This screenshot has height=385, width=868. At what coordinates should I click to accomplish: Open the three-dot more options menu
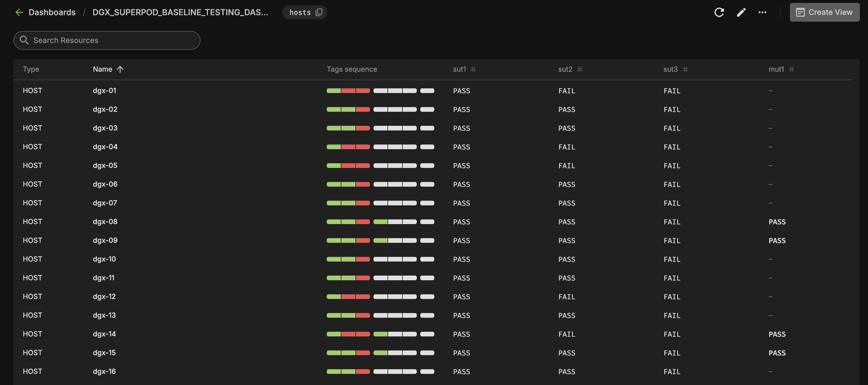(762, 13)
